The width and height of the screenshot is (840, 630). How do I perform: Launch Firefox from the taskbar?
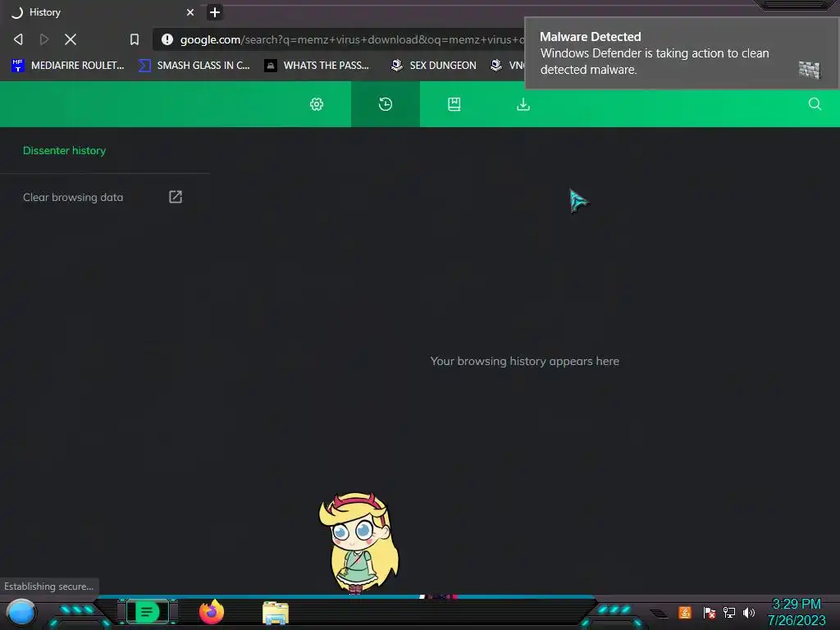(212, 612)
